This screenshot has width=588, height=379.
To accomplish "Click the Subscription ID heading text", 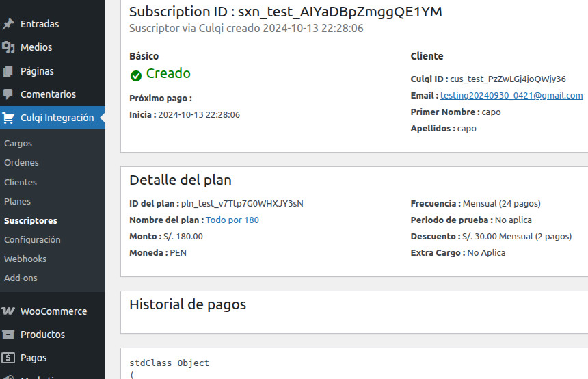I will pyautogui.click(x=286, y=12).
